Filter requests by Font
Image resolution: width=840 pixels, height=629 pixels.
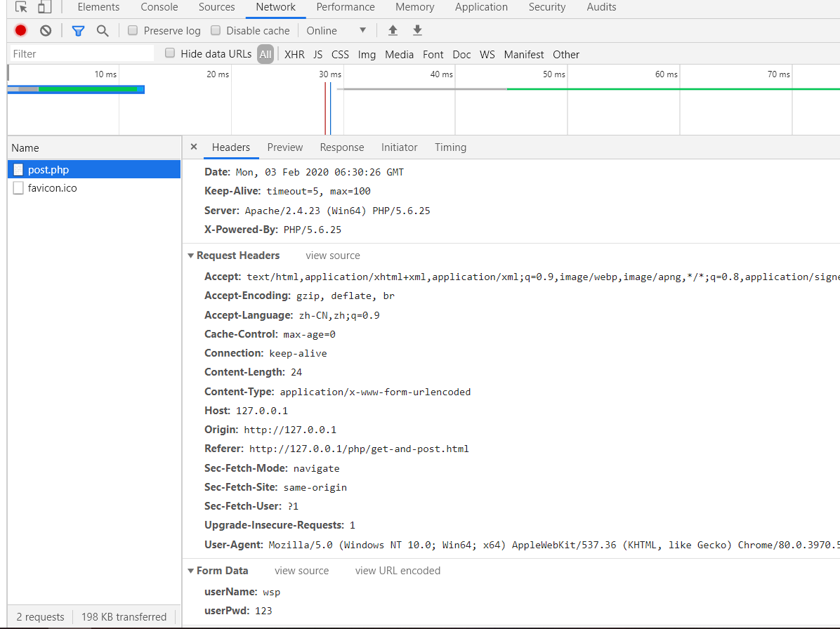(x=433, y=54)
